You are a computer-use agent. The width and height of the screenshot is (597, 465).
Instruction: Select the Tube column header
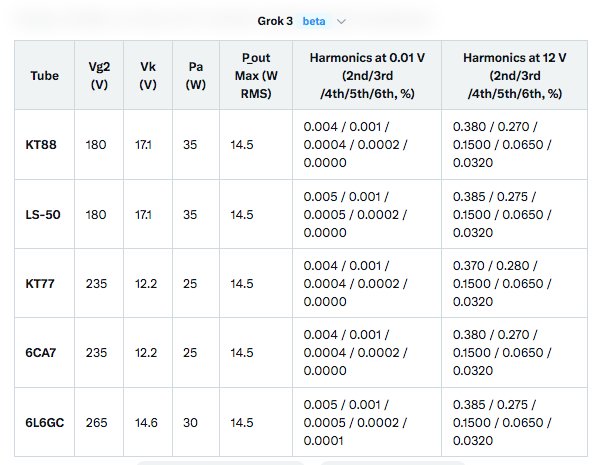pyautogui.click(x=45, y=75)
